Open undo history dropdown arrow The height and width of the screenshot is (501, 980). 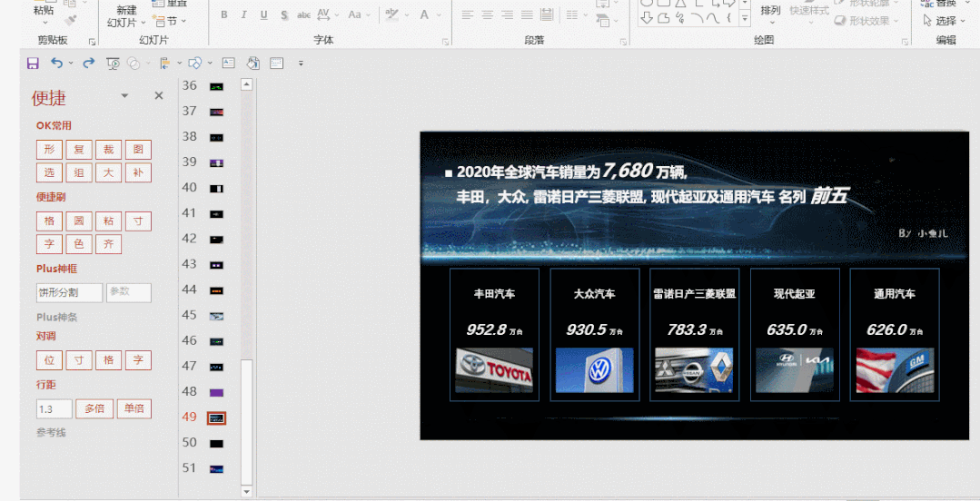71,64
